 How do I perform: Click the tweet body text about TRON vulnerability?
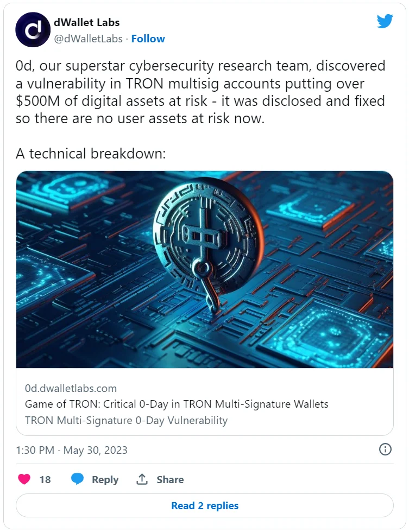(201, 92)
